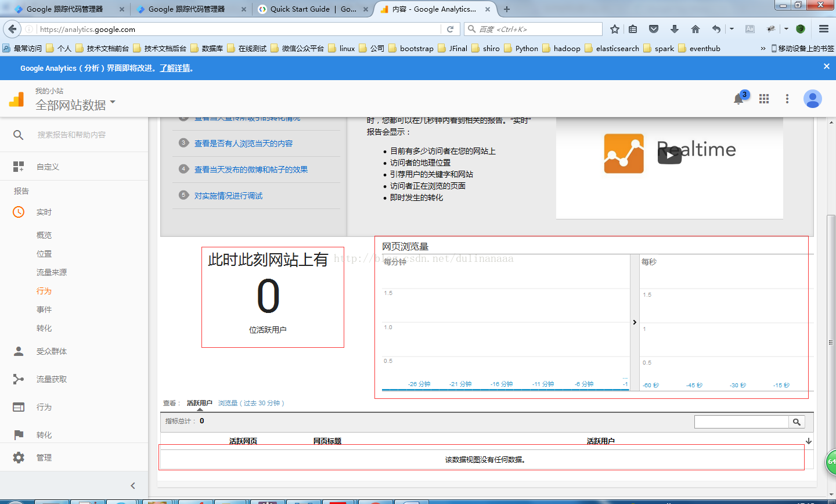Image resolution: width=836 pixels, height=504 pixels.
Task: Reload the page with refresh icon
Action: tap(450, 29)
